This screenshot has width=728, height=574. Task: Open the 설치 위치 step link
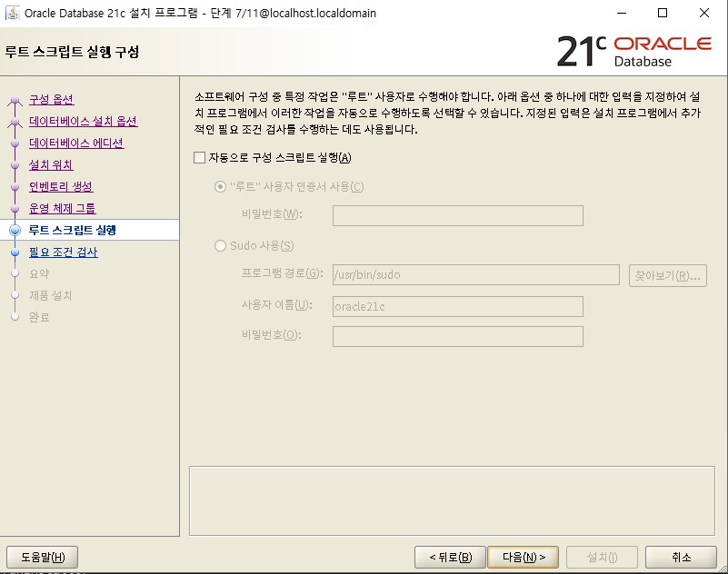click(x=51, y=164)
